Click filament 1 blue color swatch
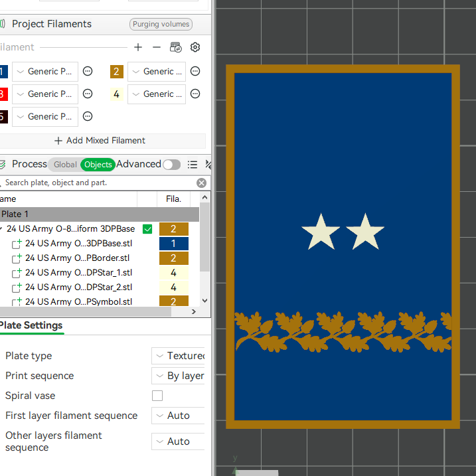The width and height of the screenshot is (476, 476). [3, 72]
